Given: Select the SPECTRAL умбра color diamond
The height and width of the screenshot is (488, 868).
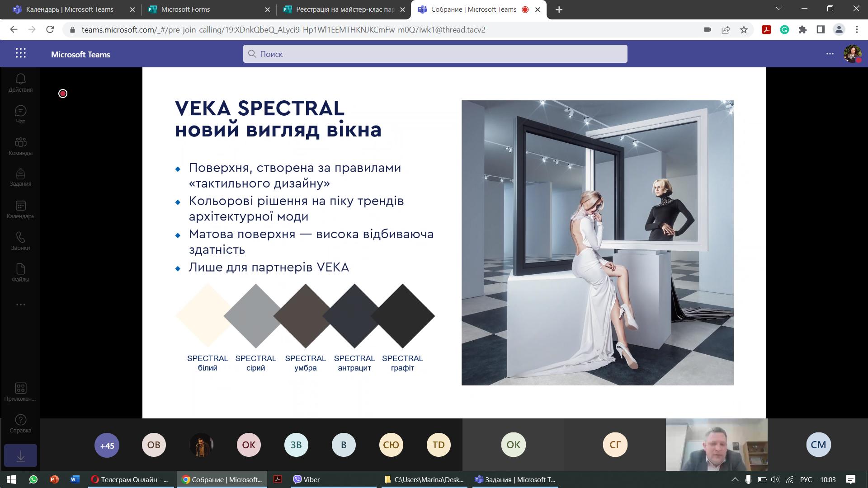Looking at the screenshot, I should [305, 316].
